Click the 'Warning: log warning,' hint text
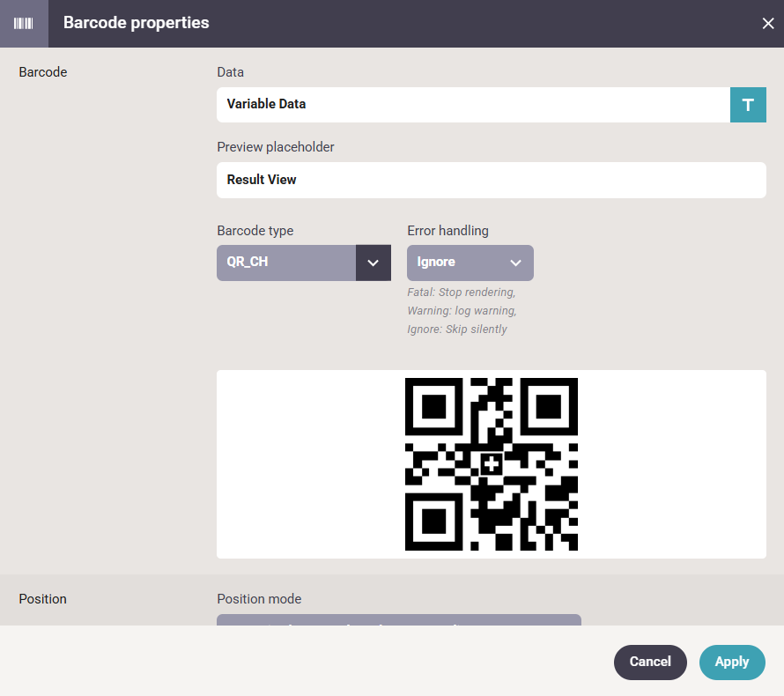 coord(462,310)
